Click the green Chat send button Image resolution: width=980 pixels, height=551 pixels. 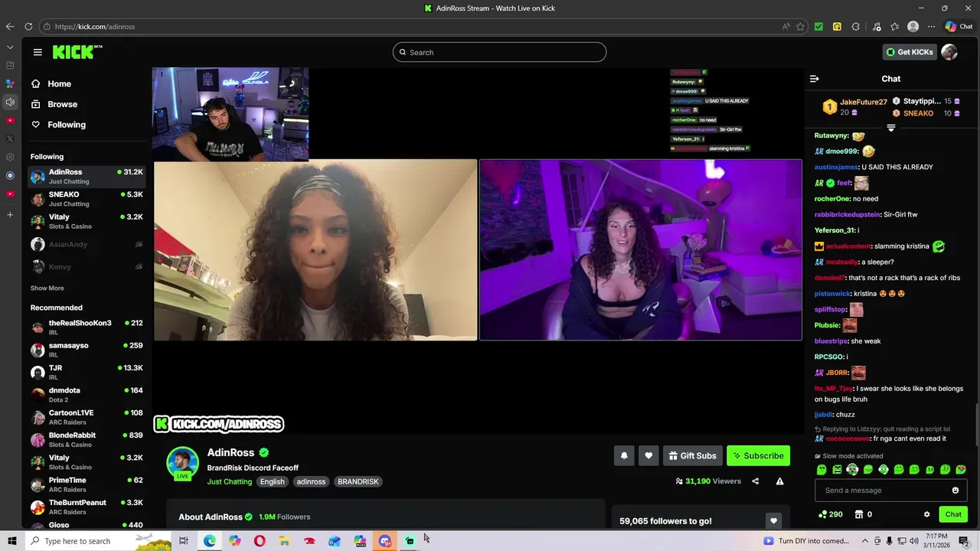tap(953, 514)
